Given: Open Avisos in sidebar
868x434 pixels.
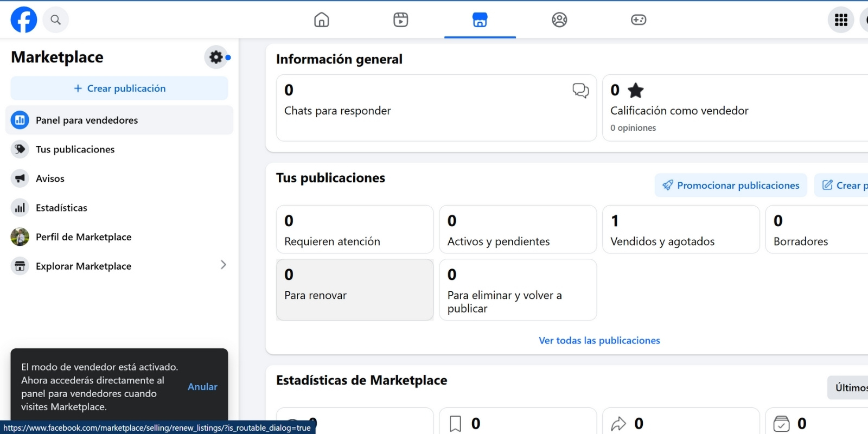Looking at the screenshot, I should (119, 178).
